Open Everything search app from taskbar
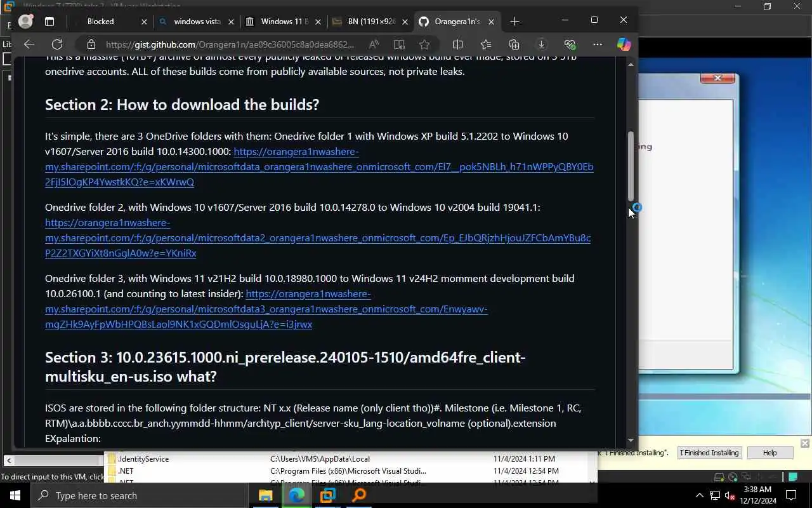This screenshot has height=508, width=812. point(359,495)
